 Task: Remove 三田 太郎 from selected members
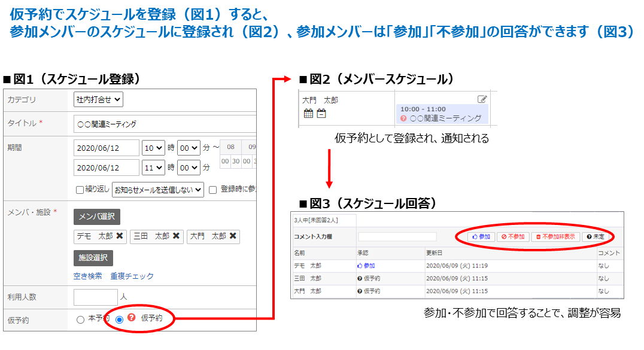click(176, 236)
